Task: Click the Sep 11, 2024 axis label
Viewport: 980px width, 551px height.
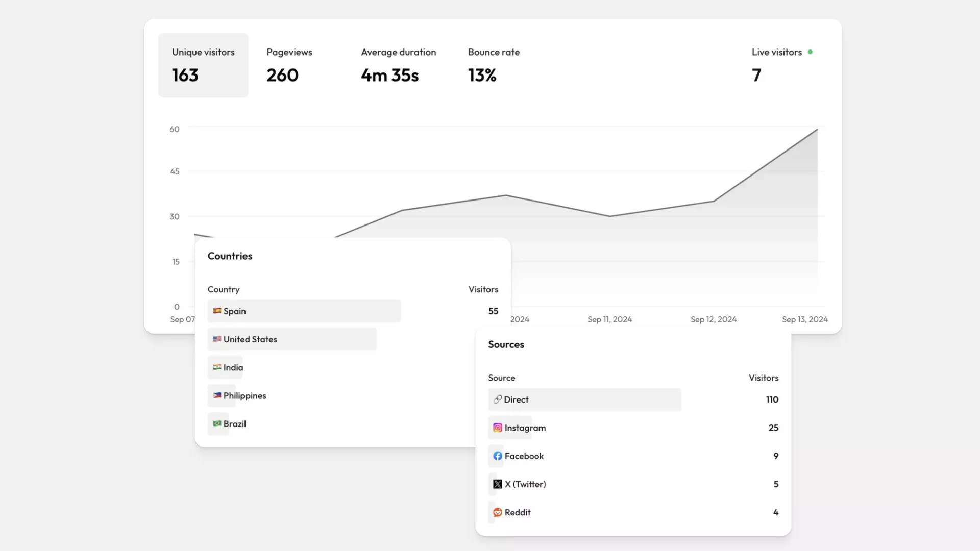Action: pyautogui.click(x=609, y=319)
